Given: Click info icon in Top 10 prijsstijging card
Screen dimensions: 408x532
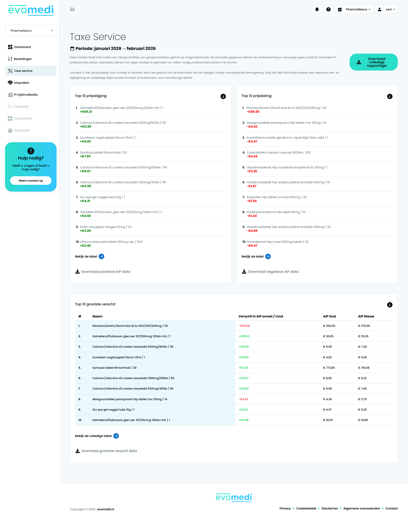Looking at the screenshot, I should pyautogui.click(x=223, y=97).
